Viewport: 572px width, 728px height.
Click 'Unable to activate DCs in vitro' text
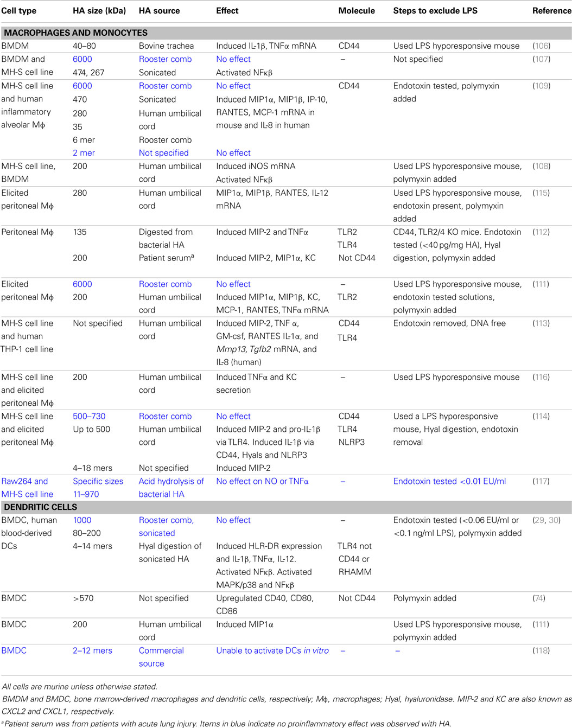tap(272, 650)
